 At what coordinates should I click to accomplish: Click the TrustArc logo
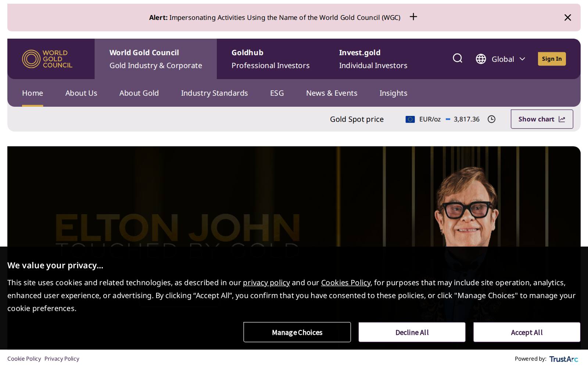point(564,359)
